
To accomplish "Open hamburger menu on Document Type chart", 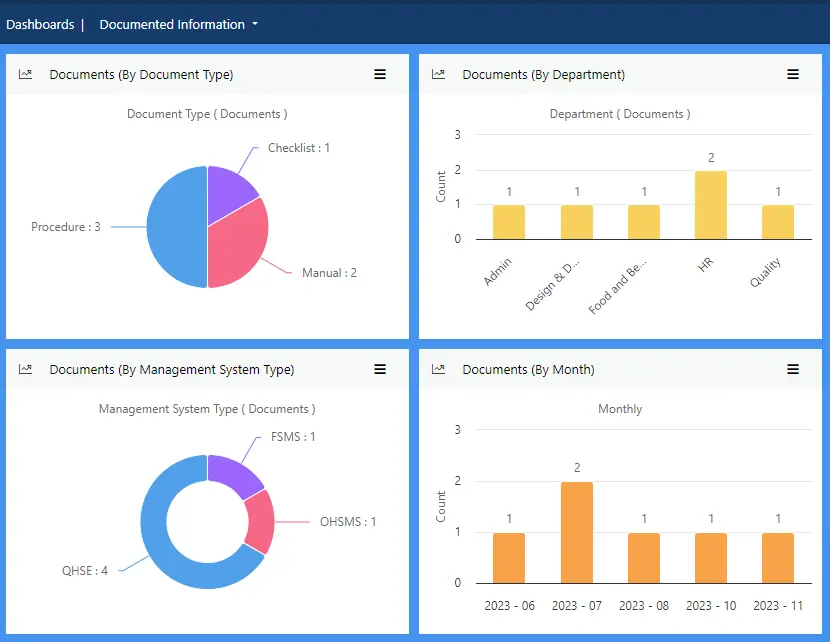I will click(380, 74).
